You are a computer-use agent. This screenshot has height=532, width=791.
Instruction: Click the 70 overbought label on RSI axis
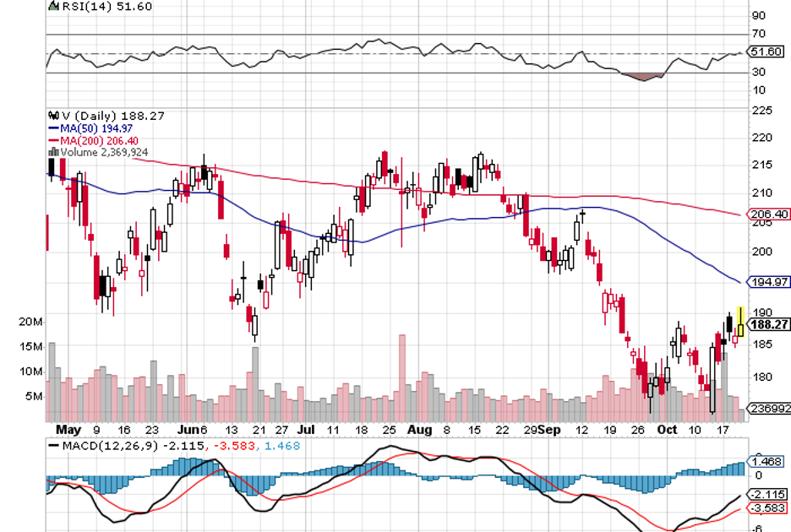click(758, 34)
